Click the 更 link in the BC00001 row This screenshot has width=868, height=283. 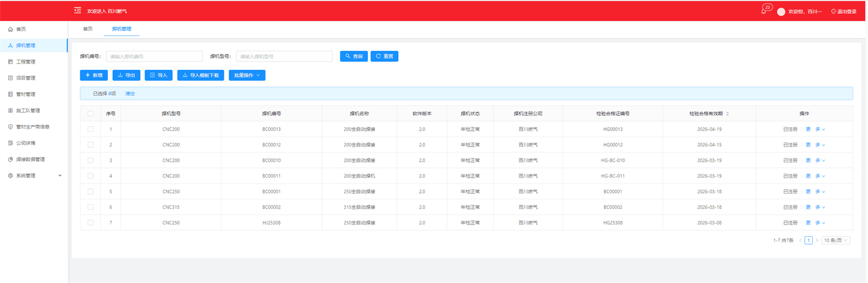[x=808, y=191]
